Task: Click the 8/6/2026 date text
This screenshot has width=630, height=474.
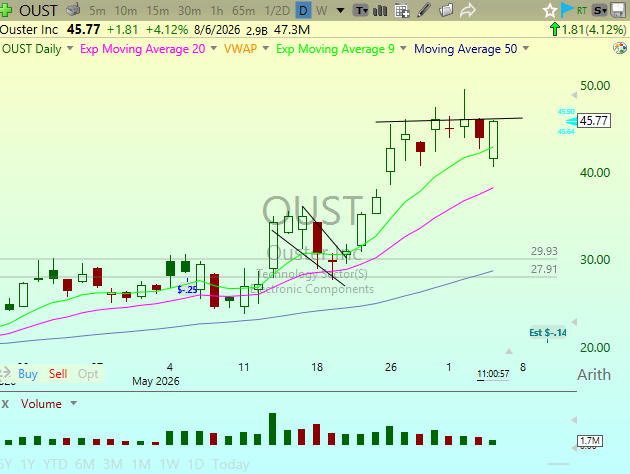Action: coord(217,30)
